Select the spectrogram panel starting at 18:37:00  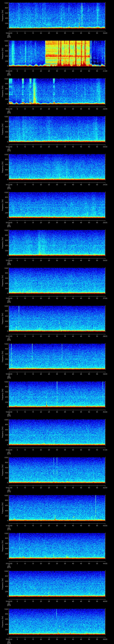pyautogui.click(x=57, y=318)
